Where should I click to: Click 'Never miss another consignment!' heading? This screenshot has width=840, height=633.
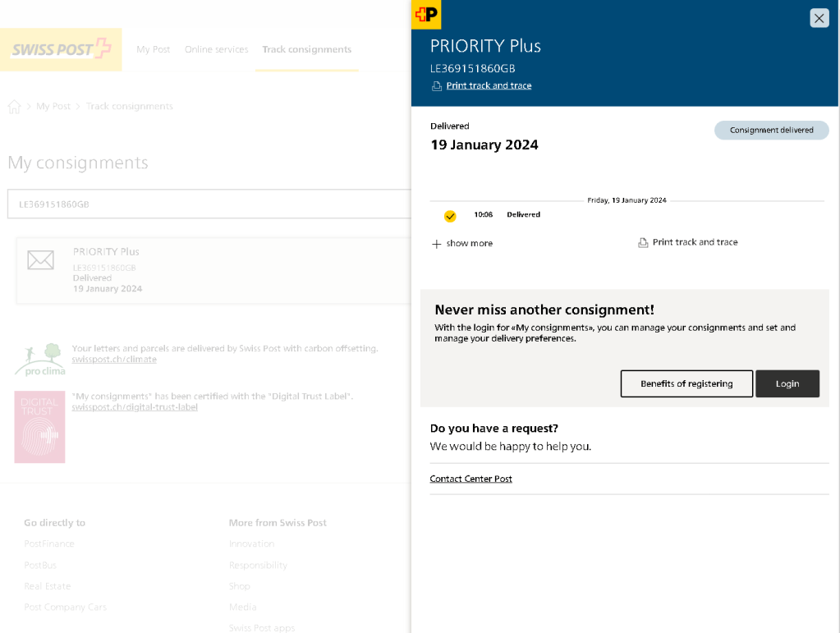[544, 310]
